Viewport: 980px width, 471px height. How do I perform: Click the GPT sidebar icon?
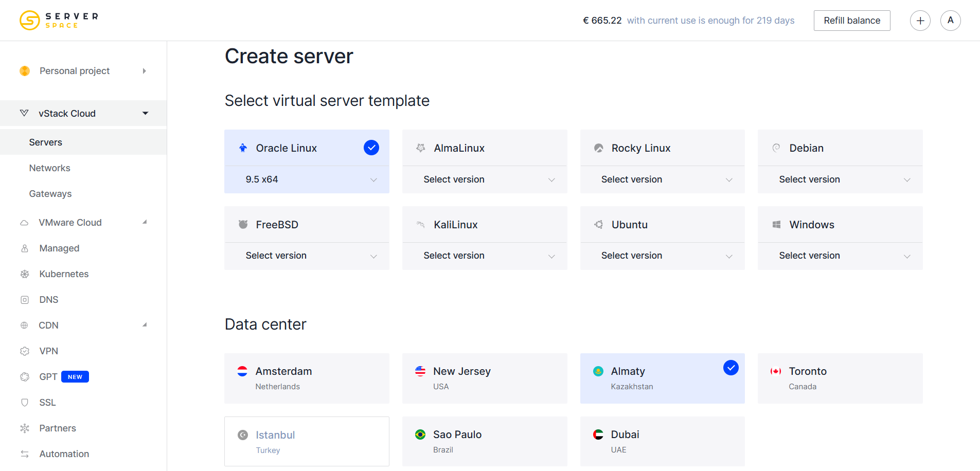pos(25,377)
